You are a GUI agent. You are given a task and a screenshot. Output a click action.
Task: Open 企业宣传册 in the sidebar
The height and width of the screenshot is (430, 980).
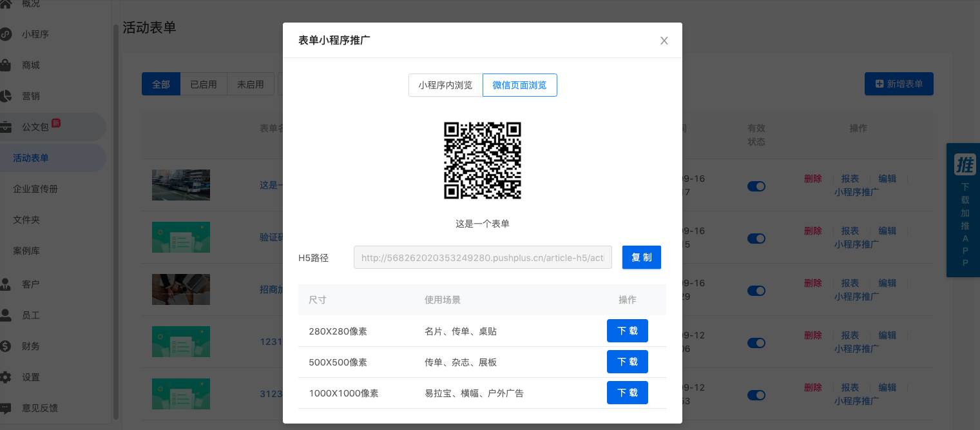35,189
